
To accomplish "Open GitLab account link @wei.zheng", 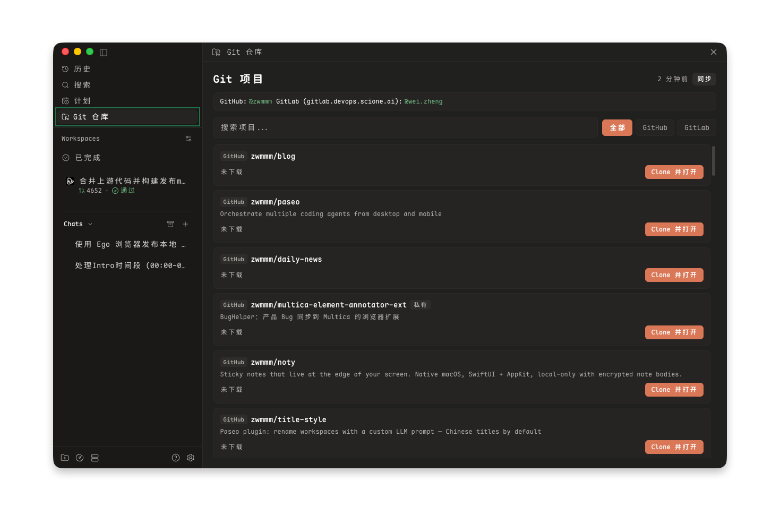I will [x=423, y=101].
